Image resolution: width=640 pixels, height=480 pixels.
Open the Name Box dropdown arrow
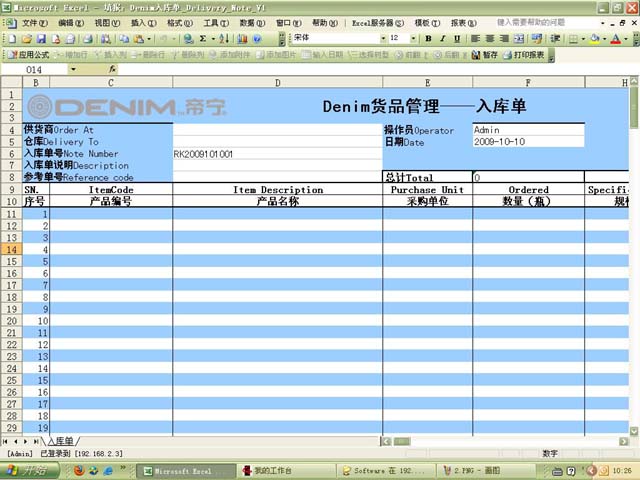tap(72, 70)
